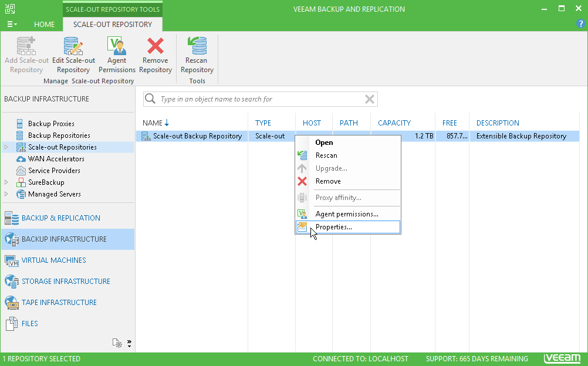588x366 pixels.
Task: Click CONNECTED TO: LOCALHOST status text
Action: (360, 359)
